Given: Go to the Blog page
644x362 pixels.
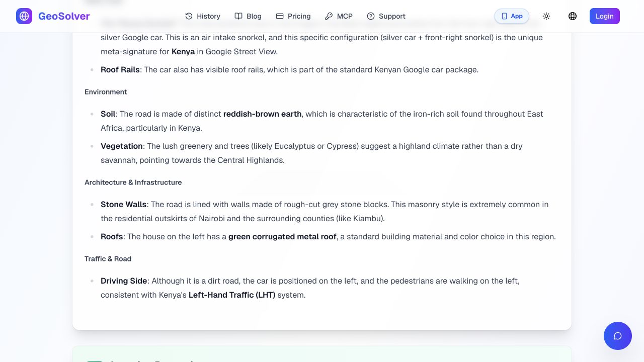Looking at the screenshot, I should [248, 16].
